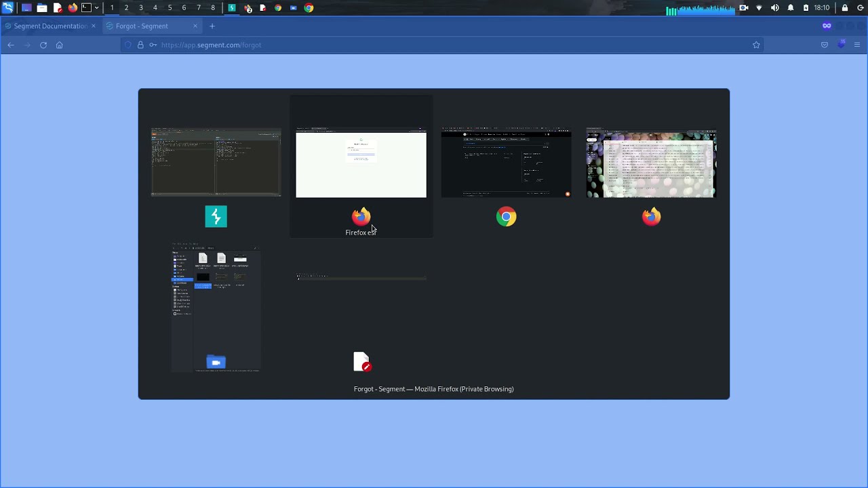Bookmark this page with the star
The image size is (868, 488).
tap(756, 45)
